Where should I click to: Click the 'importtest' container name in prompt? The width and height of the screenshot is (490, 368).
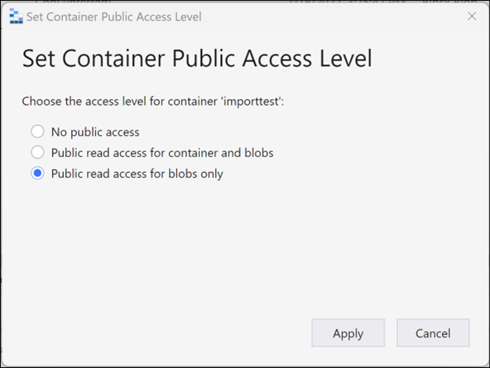(251, 101)
